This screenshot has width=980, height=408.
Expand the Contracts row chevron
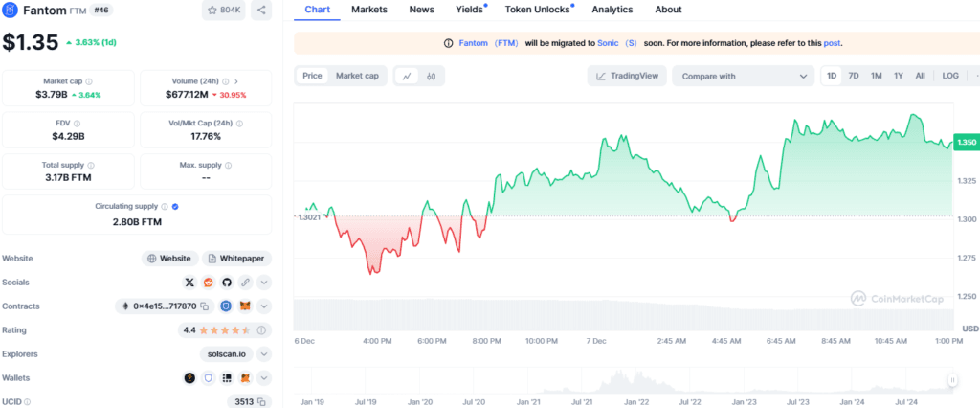pyautogui.click(x=264, y=306)
